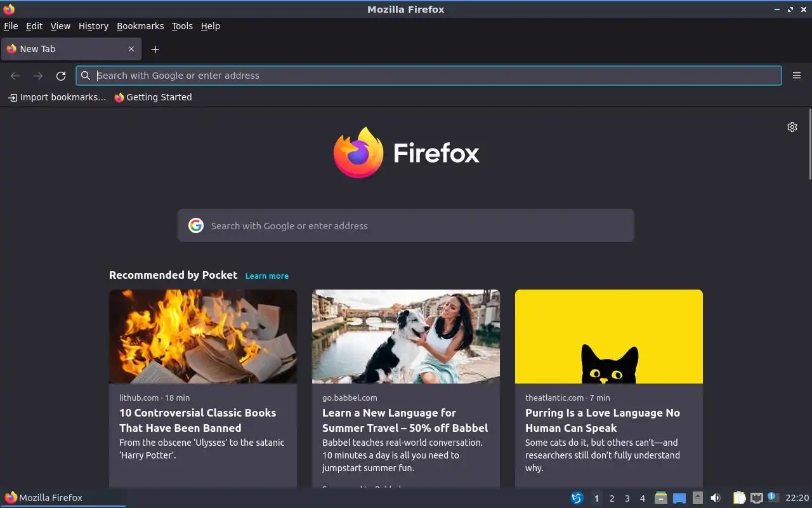Open clipboard manager tray icon

[x=740, y=498]
